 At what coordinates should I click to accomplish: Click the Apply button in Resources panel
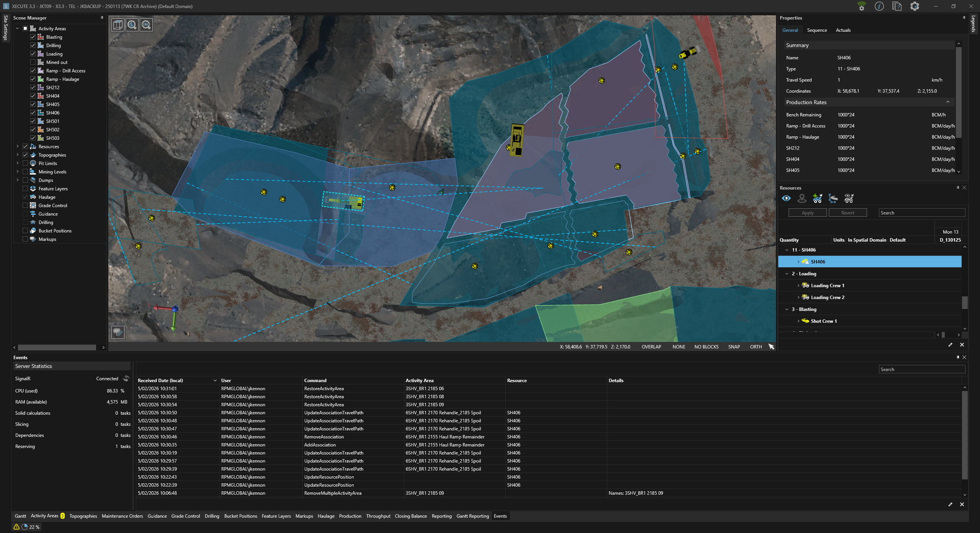point(807,213)
